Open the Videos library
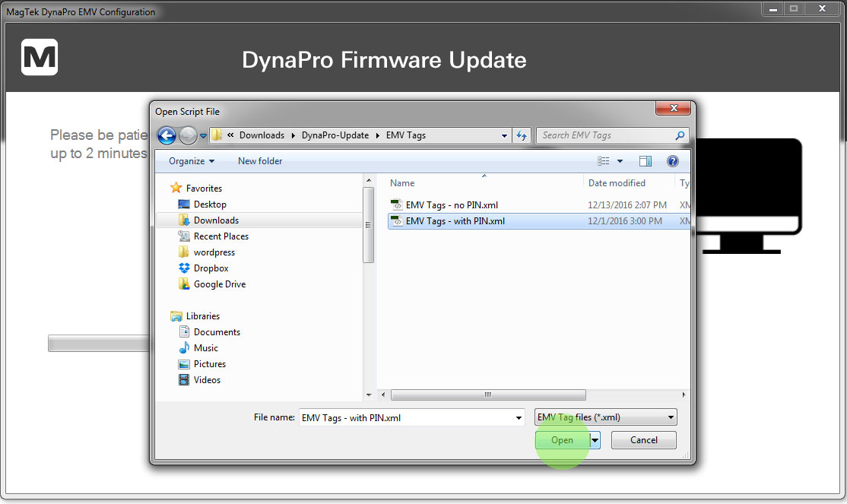Image resolution: width=847 pixels, height=504 pixels. point(207,380)
